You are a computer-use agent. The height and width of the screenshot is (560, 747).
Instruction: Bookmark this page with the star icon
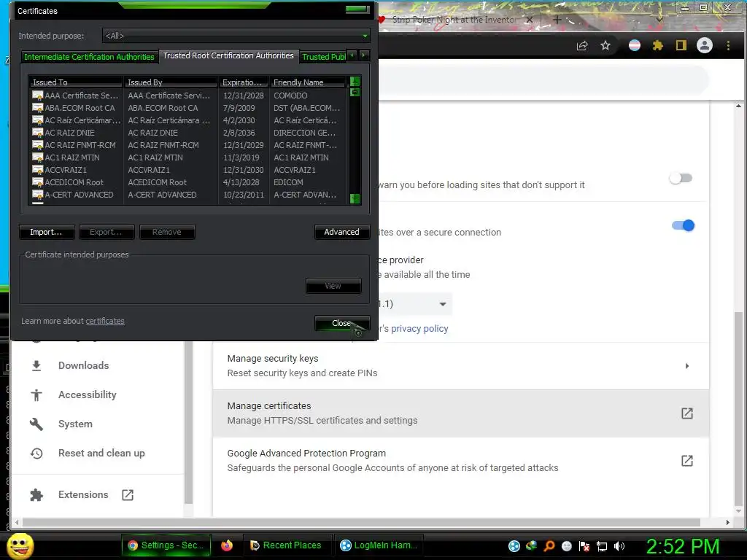(x=605, y=46)
